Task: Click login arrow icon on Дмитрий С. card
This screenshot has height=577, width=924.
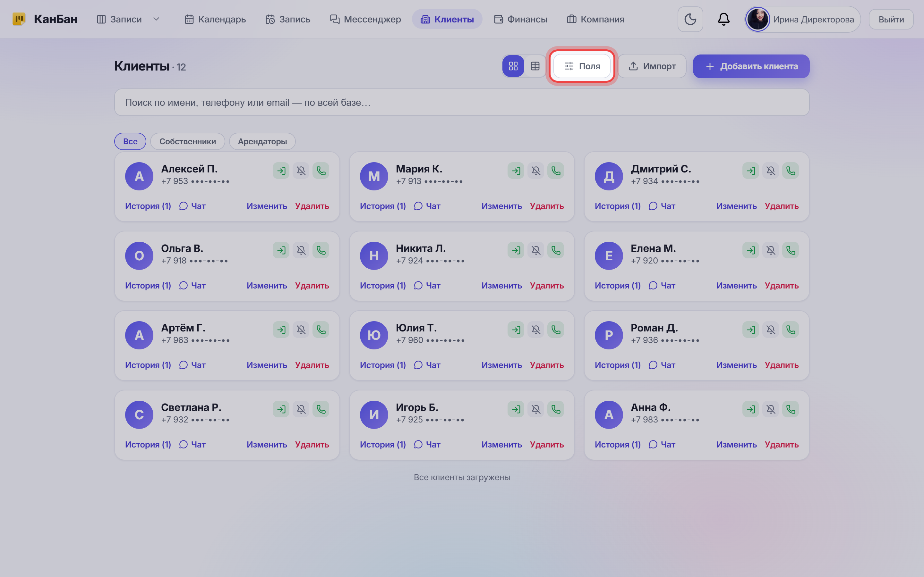Action: (751, 171)
